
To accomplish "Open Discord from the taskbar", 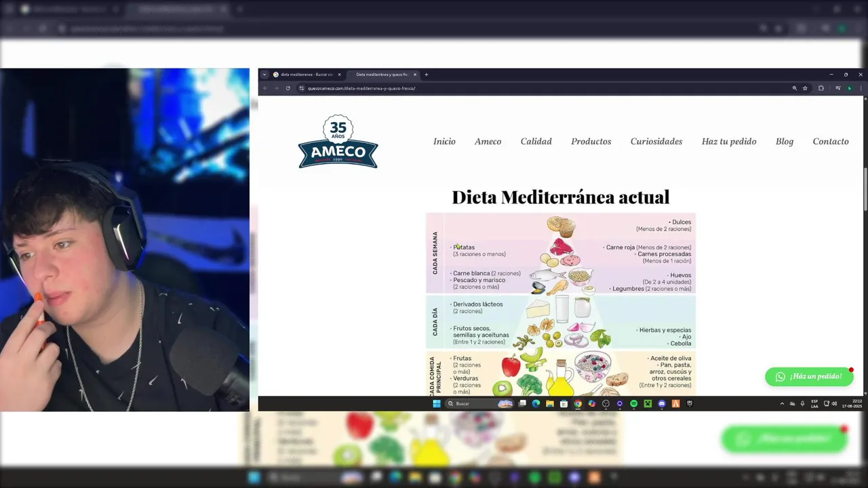I will pyautogui.click(x=662, y=403).
